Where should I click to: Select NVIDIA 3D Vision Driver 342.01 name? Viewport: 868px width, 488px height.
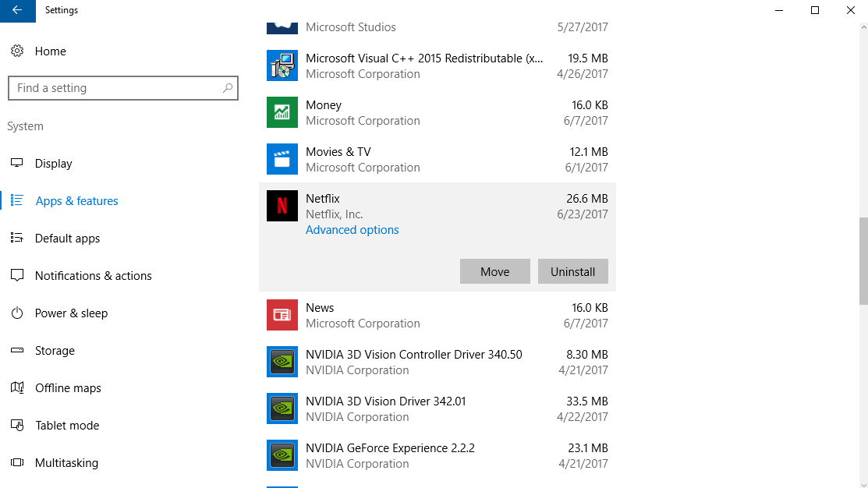click(386, 401)
